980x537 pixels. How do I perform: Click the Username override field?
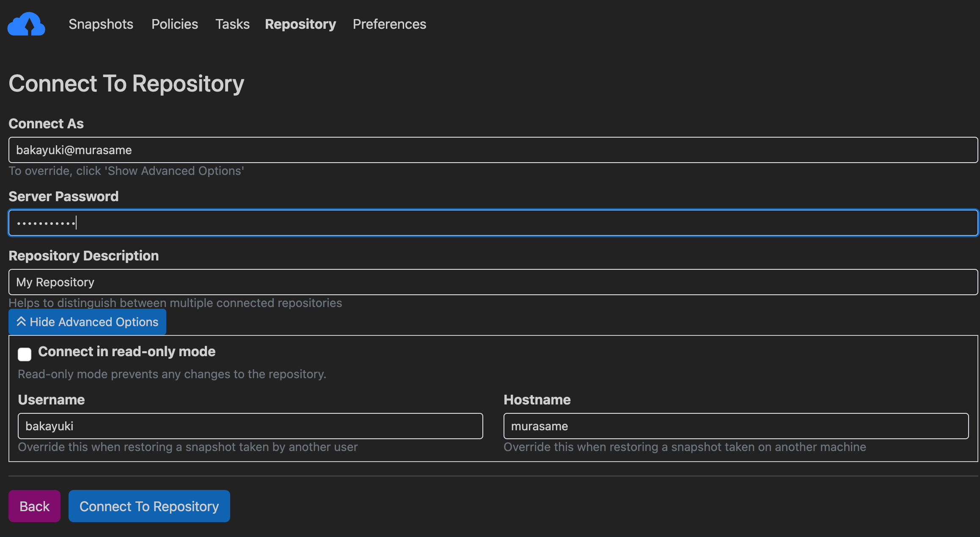click(x=250, y=426)
